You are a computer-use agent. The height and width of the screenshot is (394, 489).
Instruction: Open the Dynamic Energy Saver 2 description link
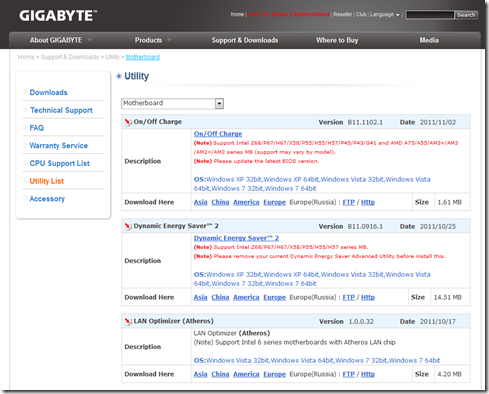click(236, 238)
